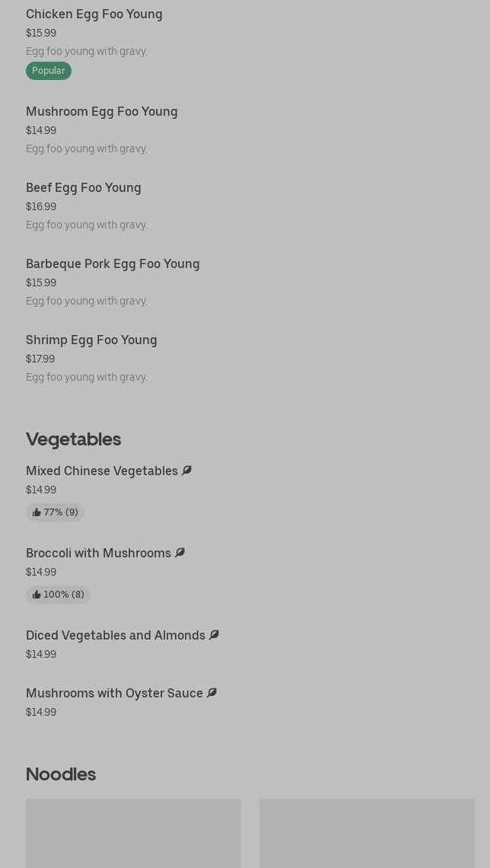The width and height of the screenshot is (490, 868).
Task: Click the Noodles section heading
Action: point(61,774)
